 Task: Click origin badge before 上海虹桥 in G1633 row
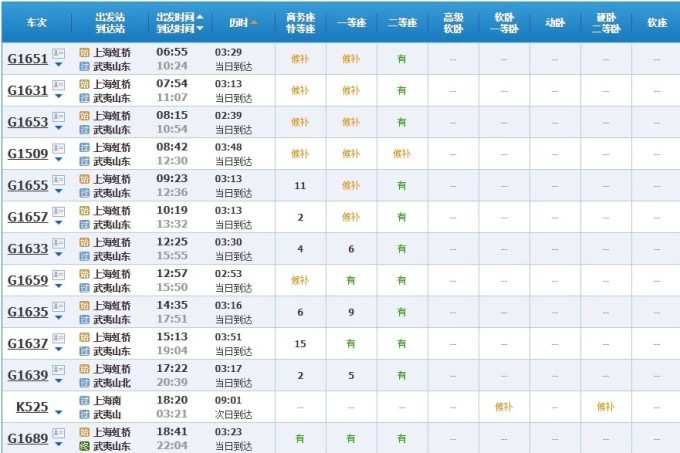coord(85,243)
